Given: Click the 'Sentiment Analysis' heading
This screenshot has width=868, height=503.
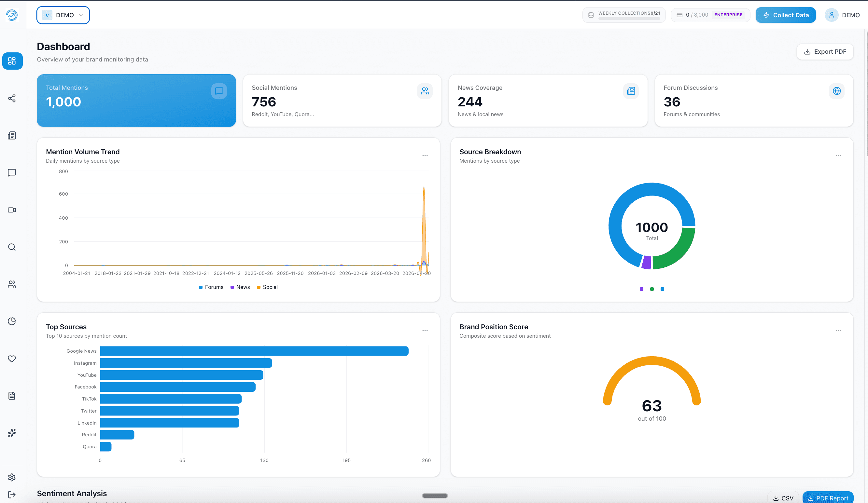Looking at the screenshot, I should 72,493.
